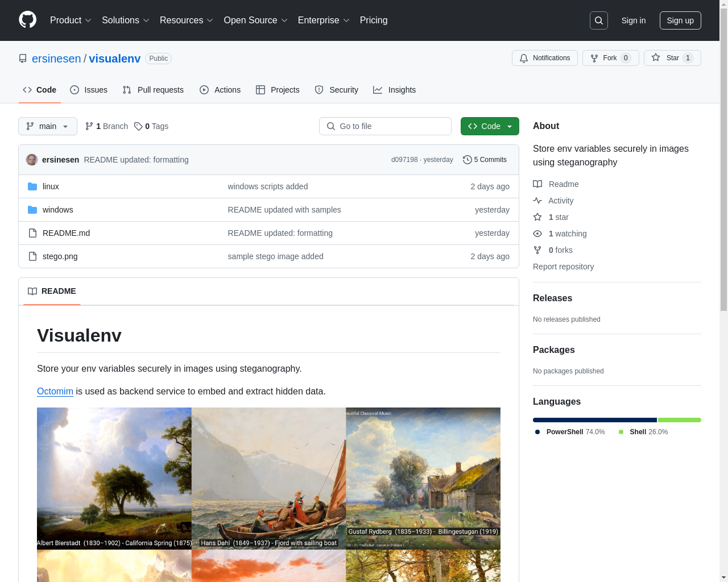Click the eye icon beside 1 watching
Image resolution: width=728 pixels, height=582 pixels.
click(x=537, y=234)
